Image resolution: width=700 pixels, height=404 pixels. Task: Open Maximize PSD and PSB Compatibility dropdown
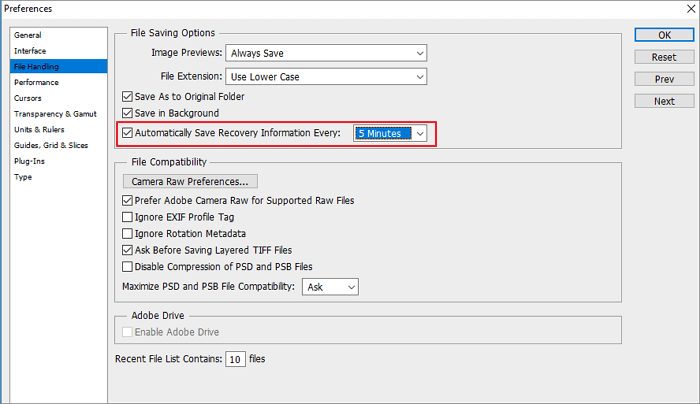(x=333, y=287)
